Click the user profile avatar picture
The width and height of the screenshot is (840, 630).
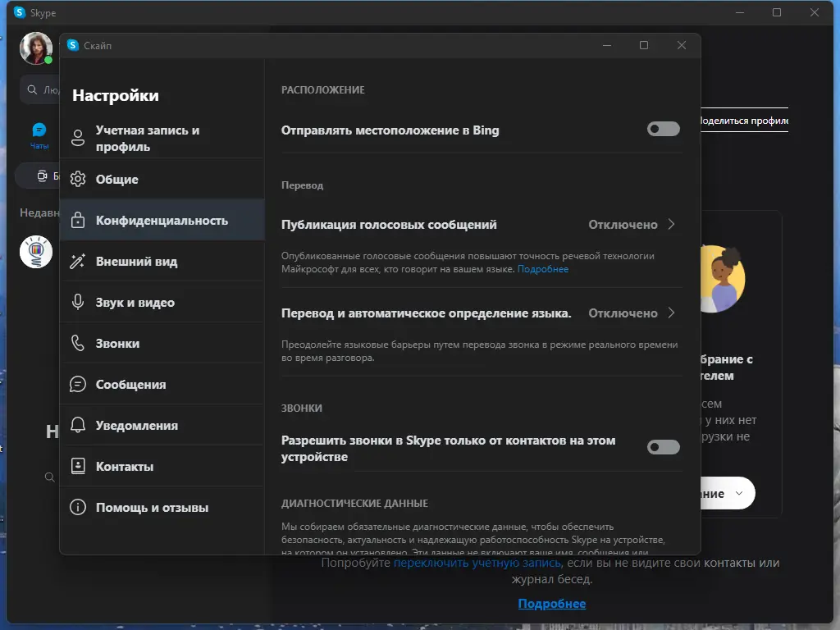point(35,49)
